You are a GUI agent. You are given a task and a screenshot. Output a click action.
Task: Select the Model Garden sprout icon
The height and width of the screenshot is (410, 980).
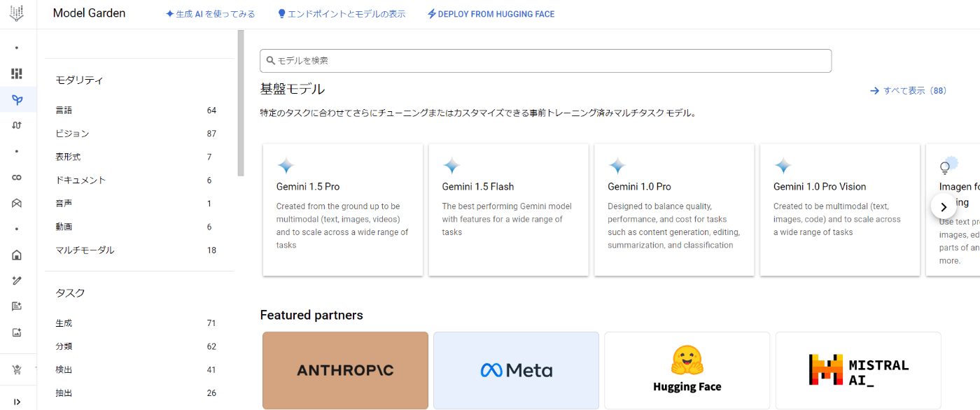(17, 100)
